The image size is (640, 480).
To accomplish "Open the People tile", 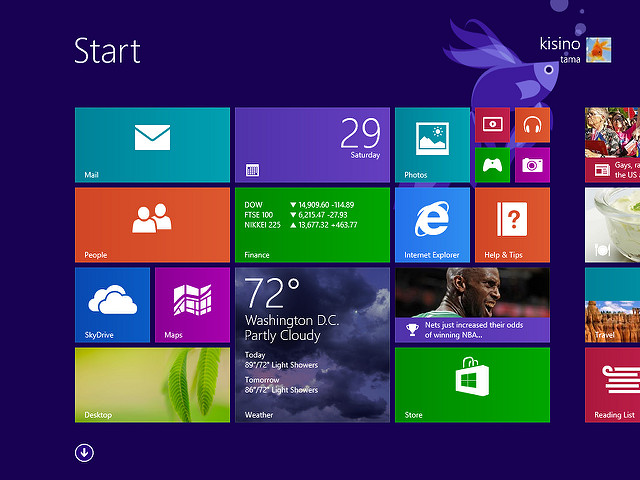I will (152, 225).
